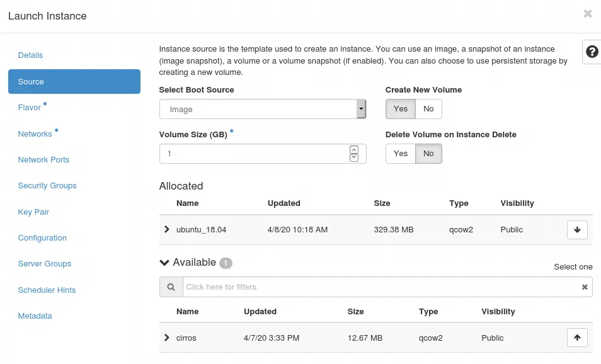
Task: Close the Launch Instance dialog
Action: pos(587,14)
